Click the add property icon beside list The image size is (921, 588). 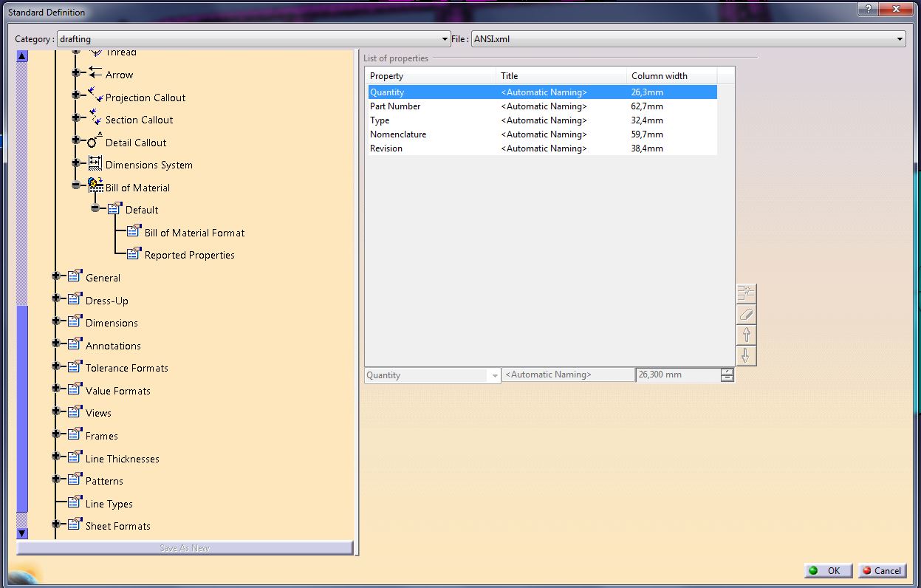[x=746, y=293]
